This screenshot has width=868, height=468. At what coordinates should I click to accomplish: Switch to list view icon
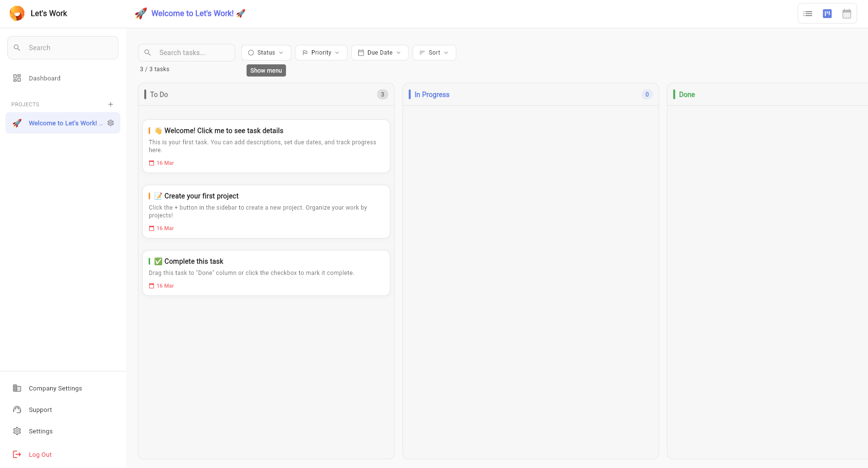click(x=808, y=14)
